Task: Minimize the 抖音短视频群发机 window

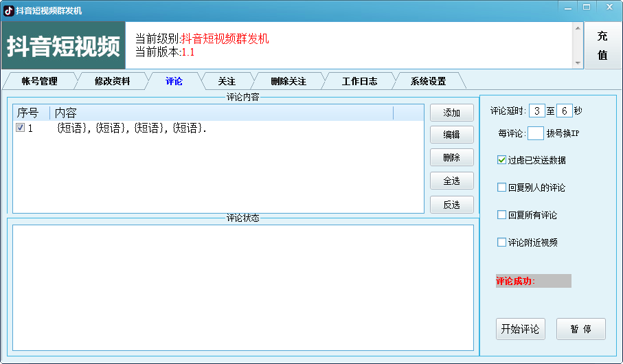Action: (568, 7)
